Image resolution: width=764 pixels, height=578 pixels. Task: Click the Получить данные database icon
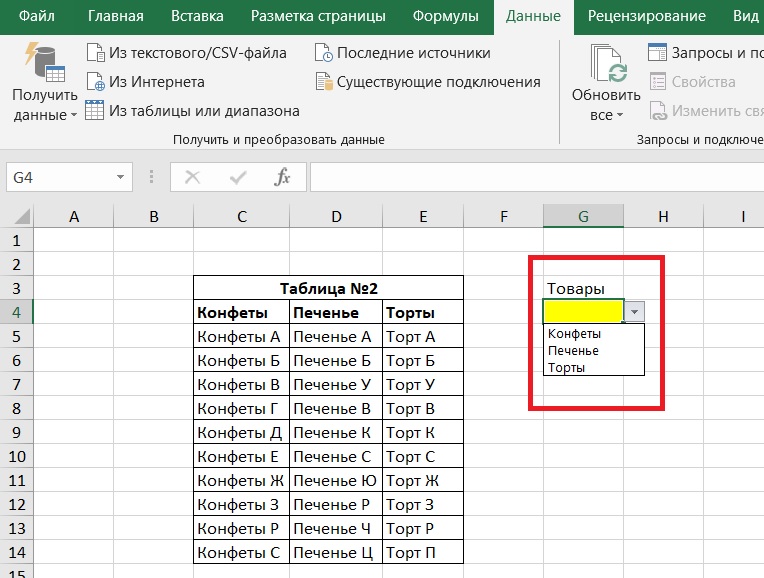point(45,62)
